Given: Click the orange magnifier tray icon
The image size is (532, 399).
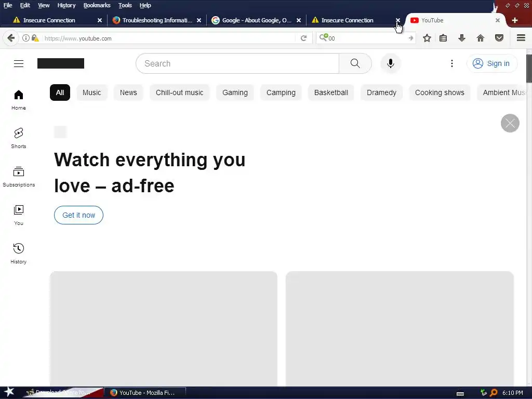Looking at the screenshot, I should click(494, 393).
